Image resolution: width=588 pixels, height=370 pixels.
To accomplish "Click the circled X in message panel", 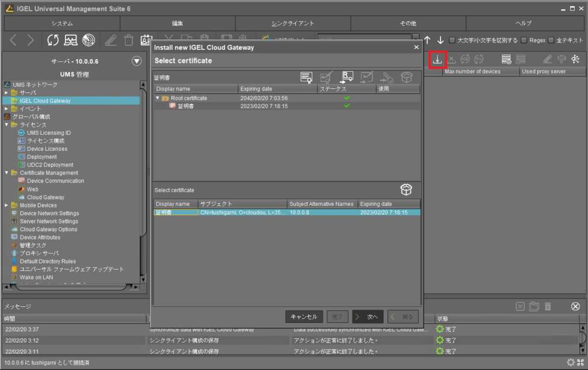I will tap(575, 306).
